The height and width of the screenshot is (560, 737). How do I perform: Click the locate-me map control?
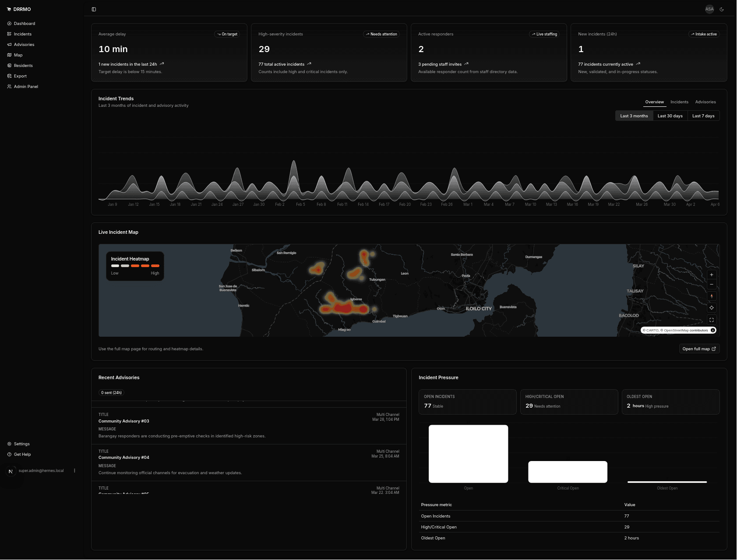point(711,308)
